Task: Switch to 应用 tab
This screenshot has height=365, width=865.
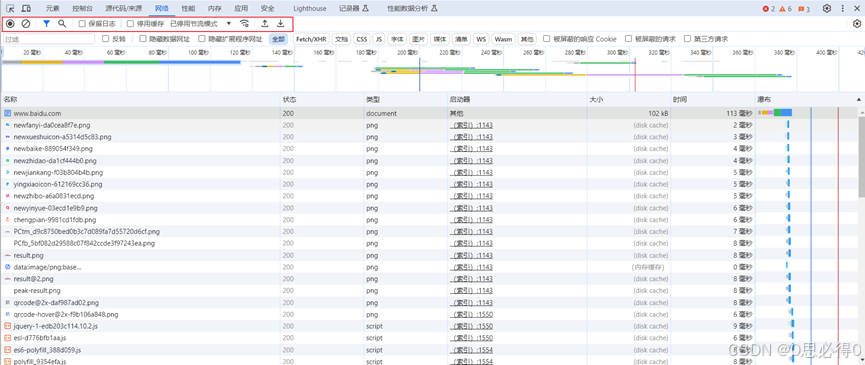Action: pyautogui.click(x=241, y=9)
